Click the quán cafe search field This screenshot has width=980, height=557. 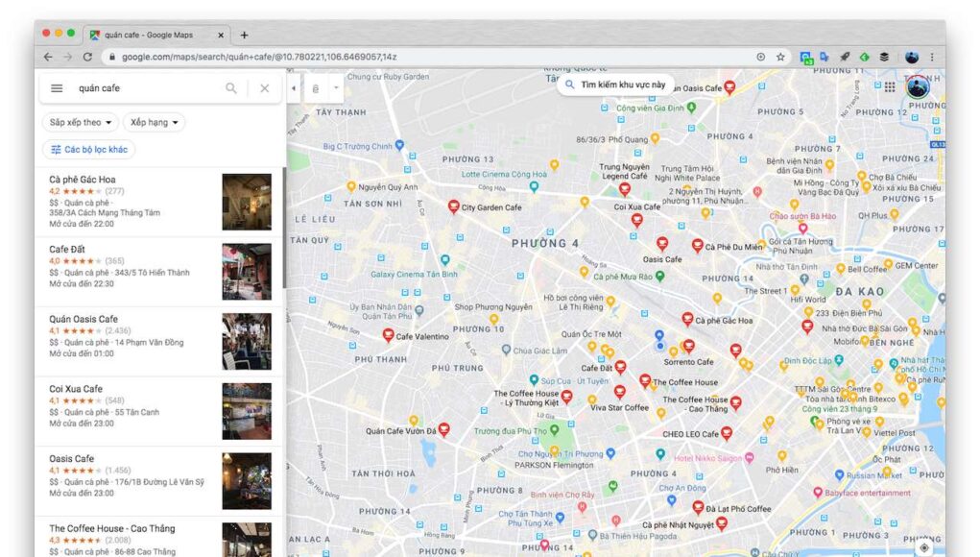pos(147,88)
